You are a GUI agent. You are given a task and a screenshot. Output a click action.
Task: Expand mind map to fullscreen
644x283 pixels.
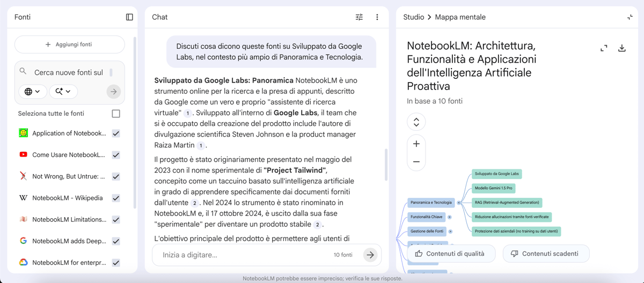coord(604,48)
